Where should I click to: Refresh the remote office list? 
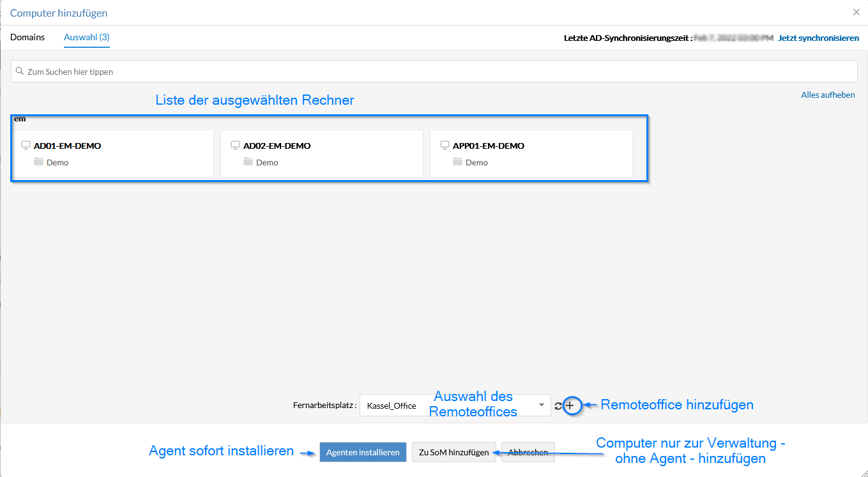point(558,406)
